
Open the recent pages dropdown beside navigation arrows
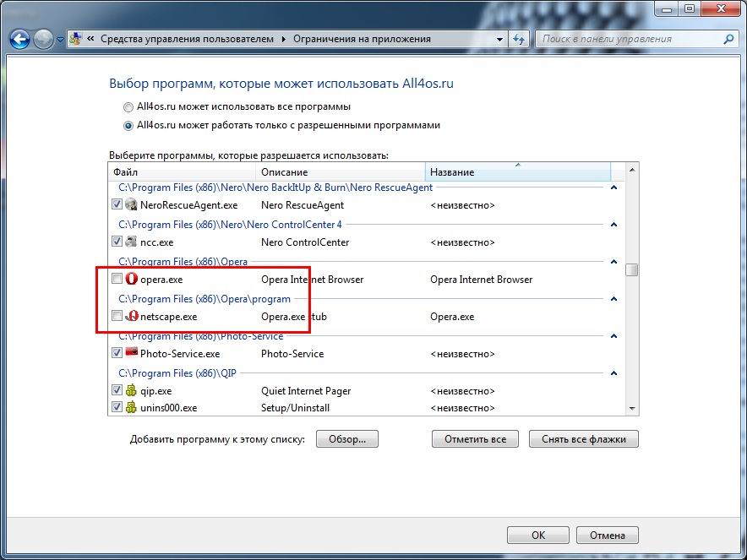point(60,40)
